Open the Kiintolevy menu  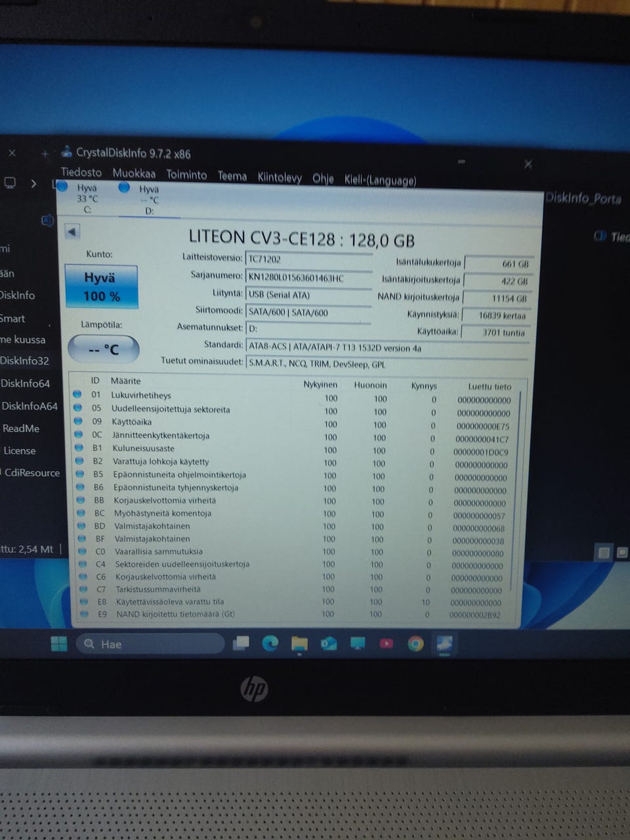[280, 177]
